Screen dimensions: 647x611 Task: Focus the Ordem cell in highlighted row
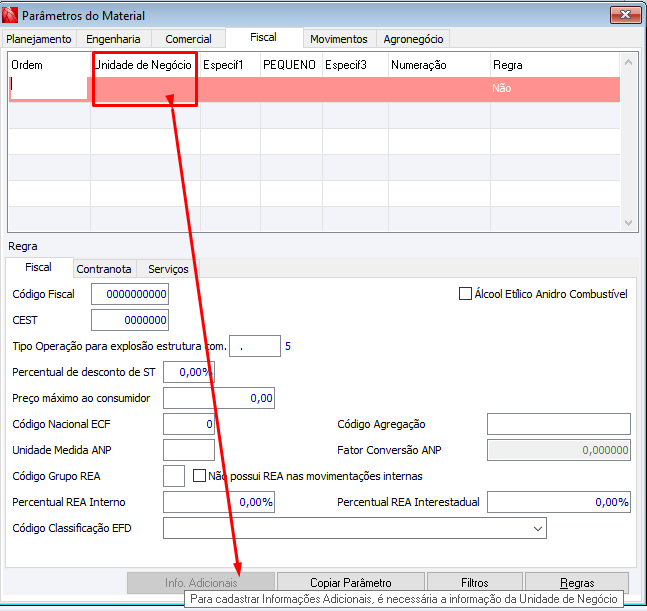pyautogui.click(x=49, y=88)
